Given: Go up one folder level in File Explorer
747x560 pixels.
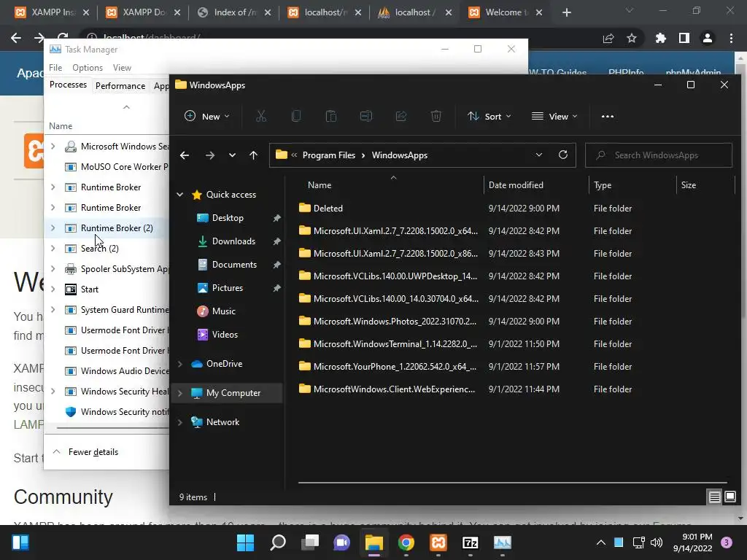Looking at the screenshot, I should coord(253,155).
